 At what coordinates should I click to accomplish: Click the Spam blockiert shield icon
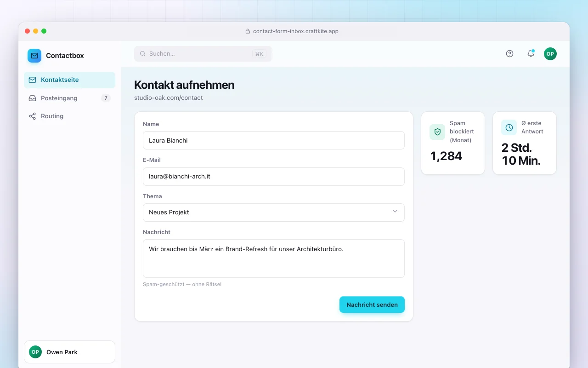pyautogui.click(x=437, y=132)
